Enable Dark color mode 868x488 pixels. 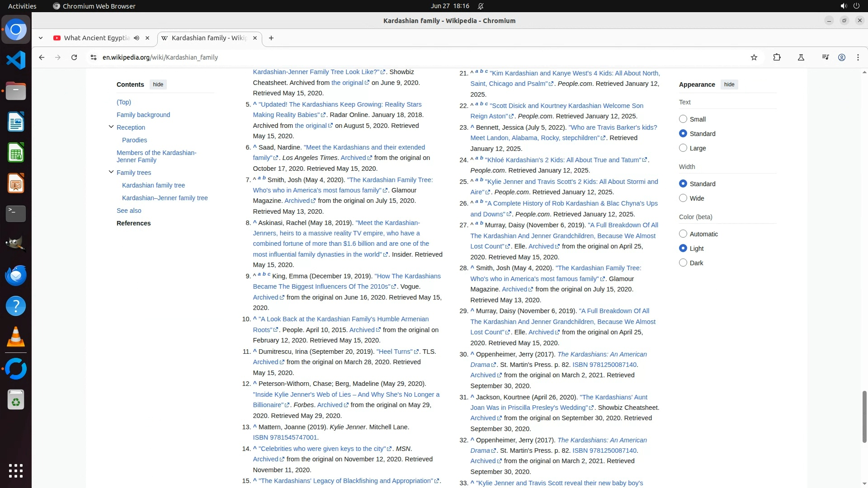683,263
